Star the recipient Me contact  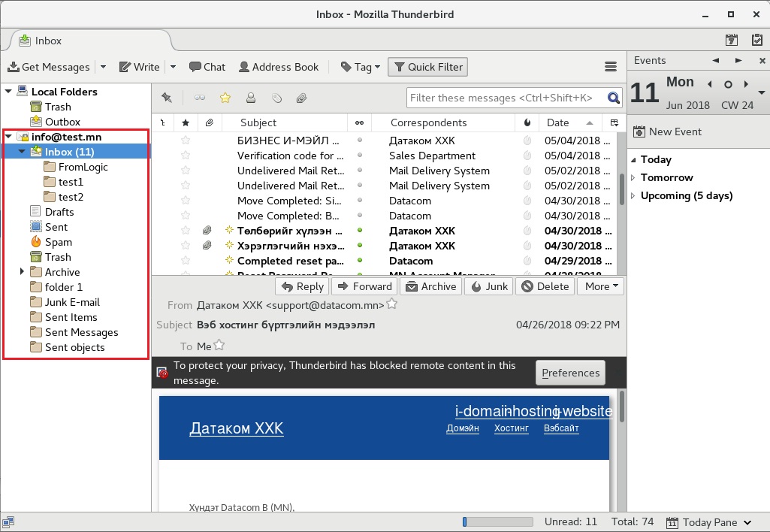coord(219,346)
